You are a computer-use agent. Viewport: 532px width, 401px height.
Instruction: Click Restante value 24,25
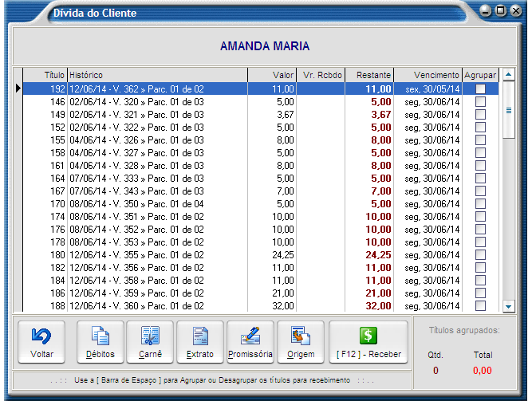378,255
